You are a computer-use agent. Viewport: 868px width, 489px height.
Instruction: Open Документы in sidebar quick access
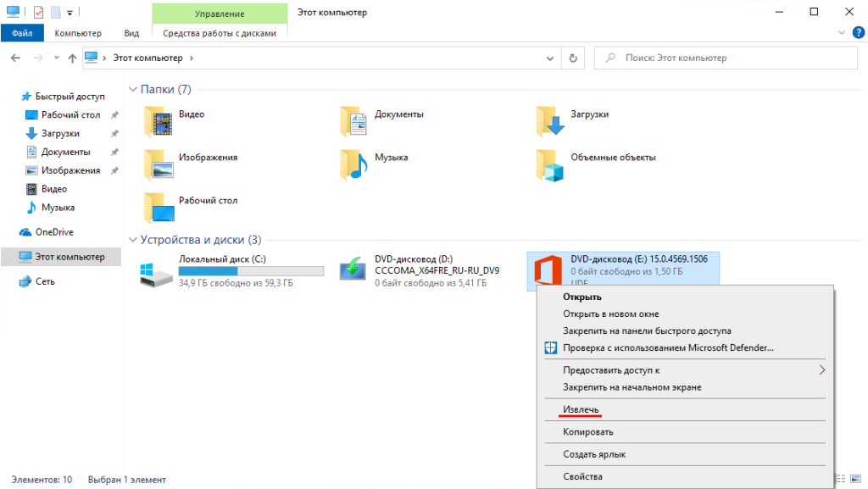tap(66, 152)
